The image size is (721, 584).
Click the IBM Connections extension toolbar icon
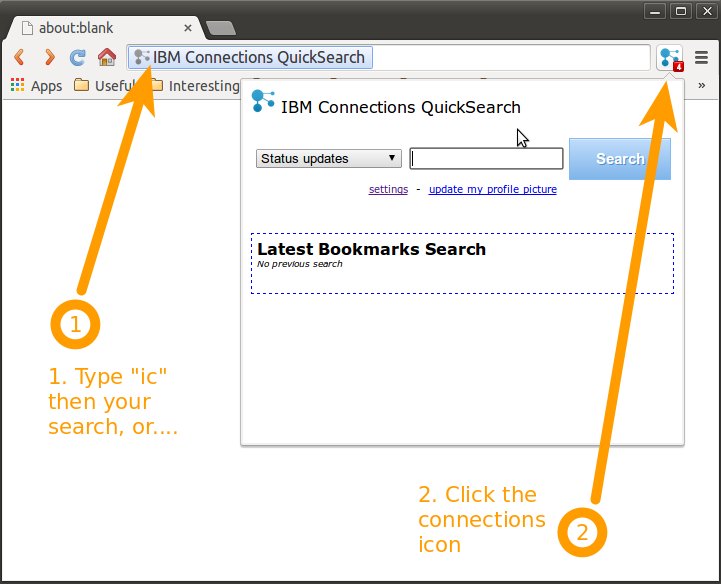670,58
